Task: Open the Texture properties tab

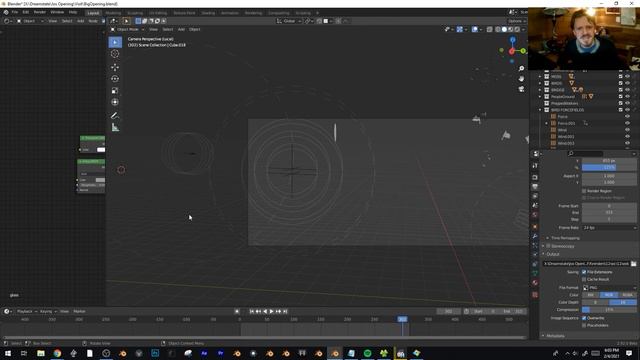Action: point(535,295)
